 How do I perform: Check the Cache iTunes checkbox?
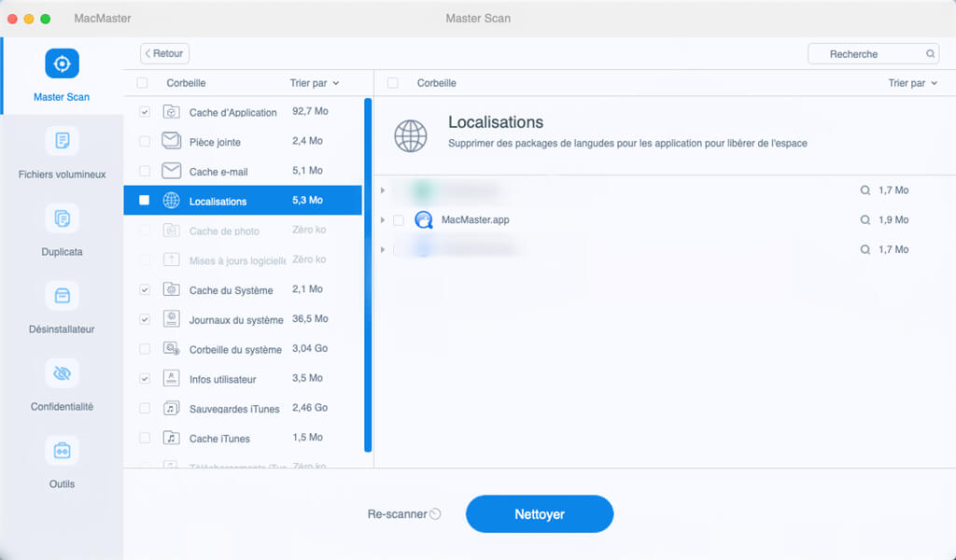coord(145,438)
